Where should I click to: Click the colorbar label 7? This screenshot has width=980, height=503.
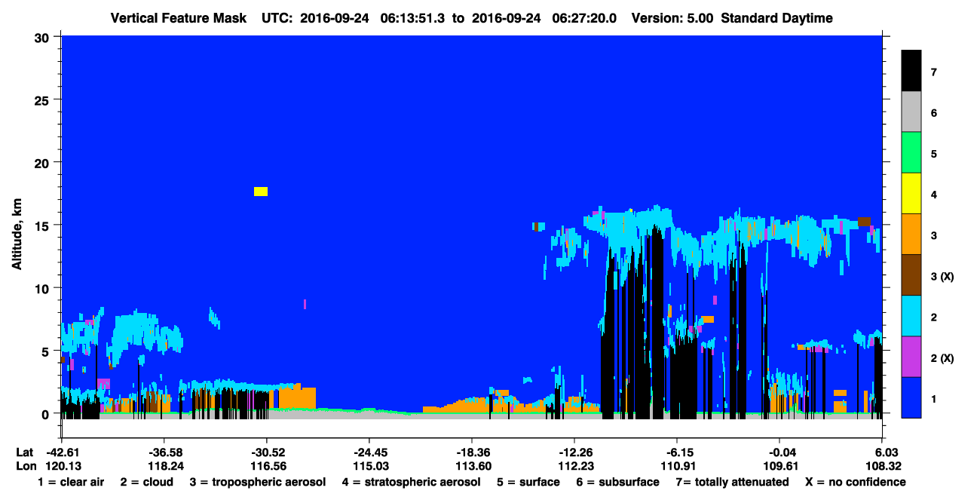tap(933, 72)
